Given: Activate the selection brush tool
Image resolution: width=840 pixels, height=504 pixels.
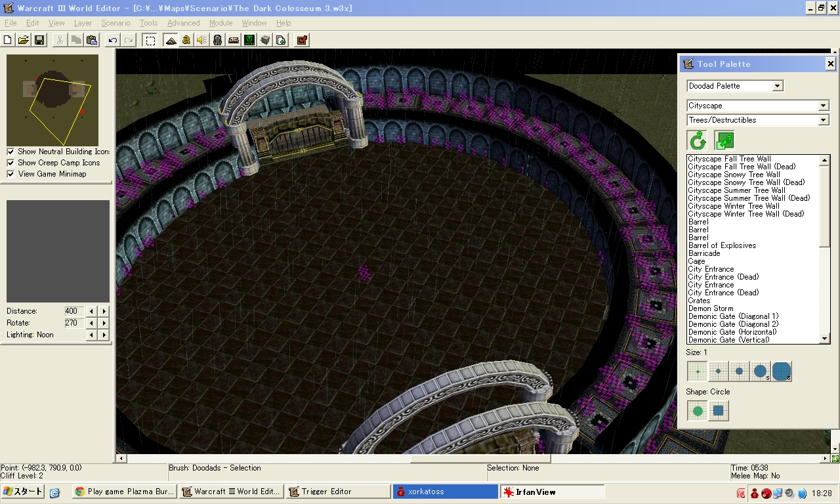Looking at the screenshot, I should [150, 40].
